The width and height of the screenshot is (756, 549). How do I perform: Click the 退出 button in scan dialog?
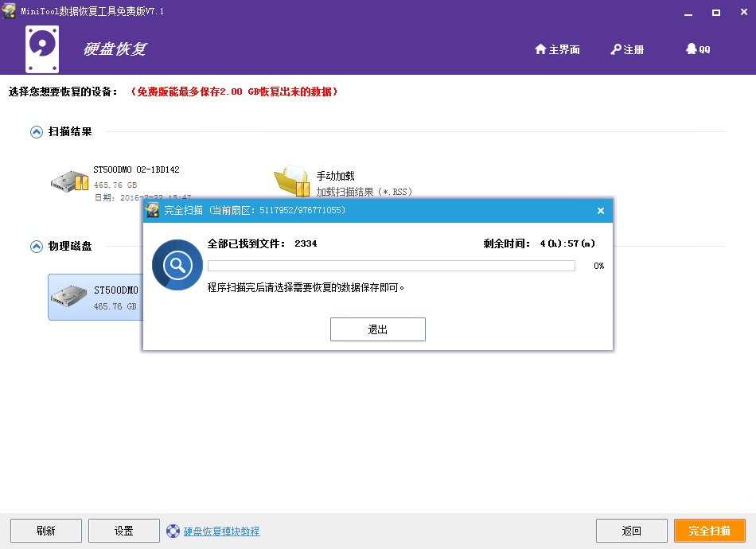tap(377, 329)
